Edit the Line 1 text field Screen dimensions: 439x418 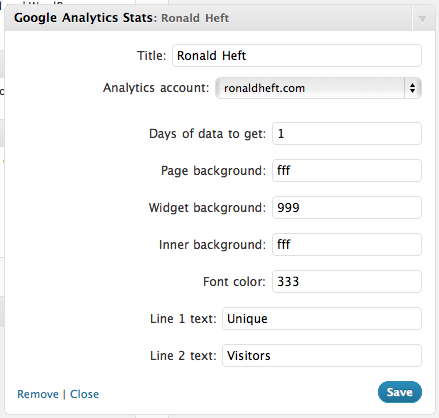[322, 319]
